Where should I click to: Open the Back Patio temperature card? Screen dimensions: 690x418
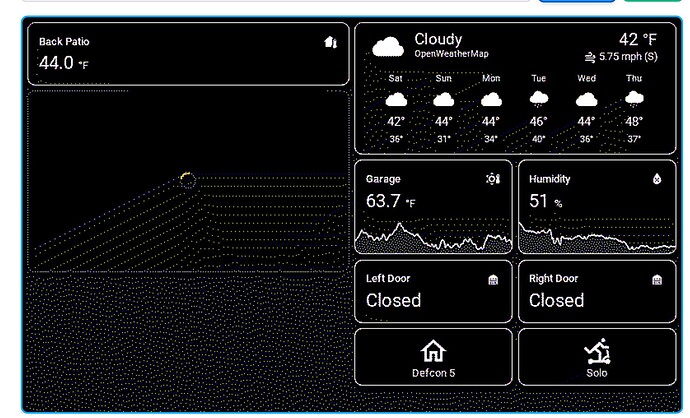tap(188, 54)
